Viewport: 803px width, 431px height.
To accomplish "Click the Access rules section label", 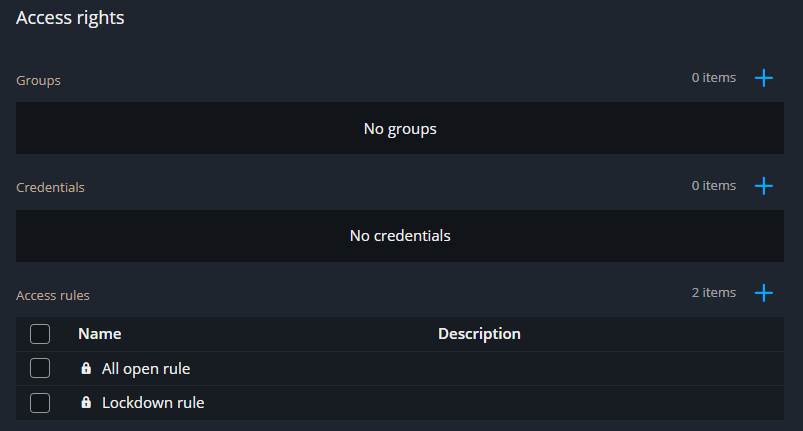I will [x=53, y=295].
